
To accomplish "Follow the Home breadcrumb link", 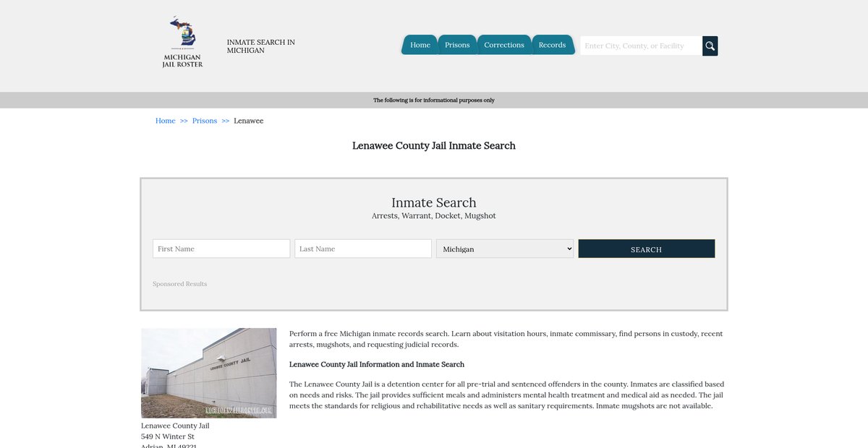I will coord(165,121).
